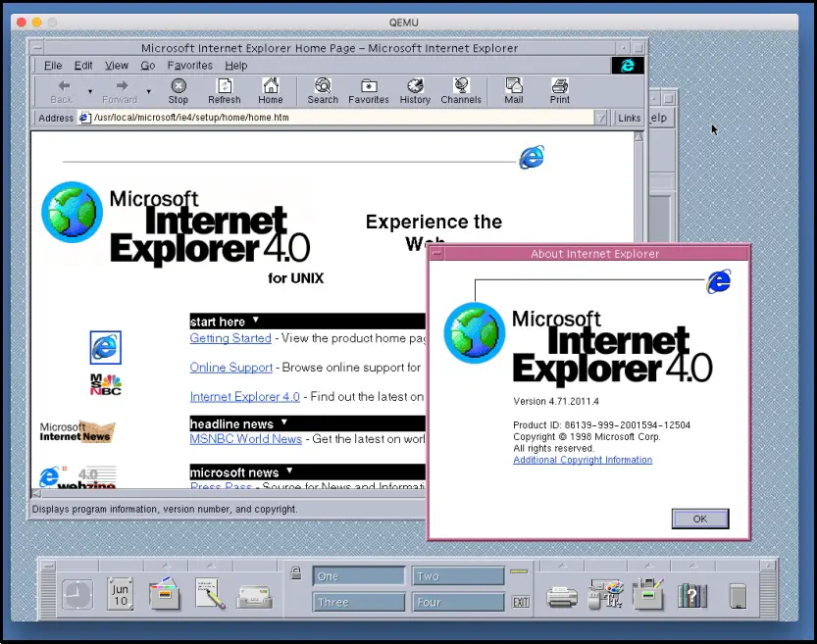Go to the Home page via toolbar
Image resolution: width=817 pixels, height=644 pixels.
[x=271, y=91]
